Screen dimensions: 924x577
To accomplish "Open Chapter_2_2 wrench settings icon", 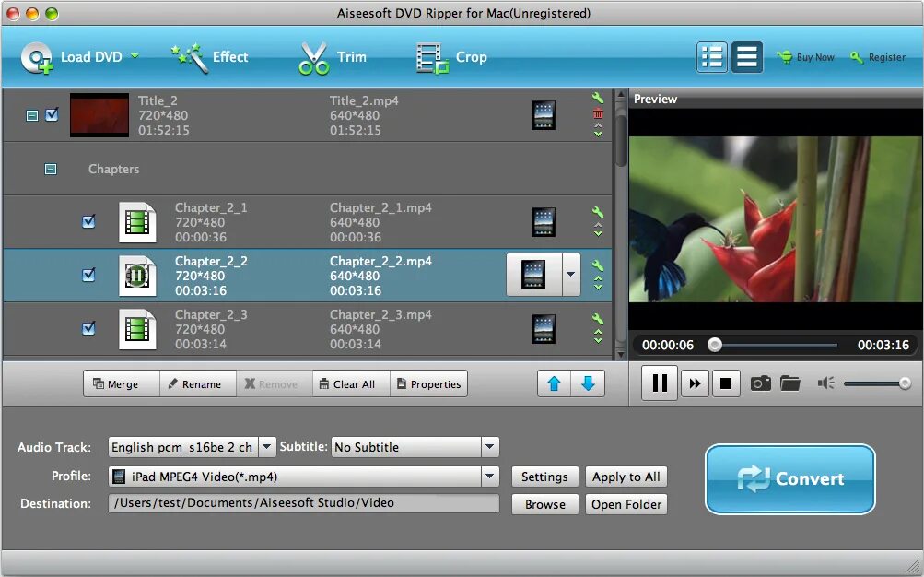I will pos(598,265).
